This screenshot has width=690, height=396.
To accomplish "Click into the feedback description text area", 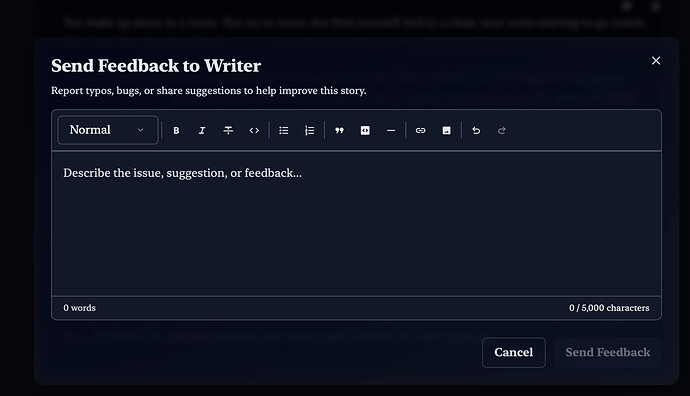I will click(356, 224).
